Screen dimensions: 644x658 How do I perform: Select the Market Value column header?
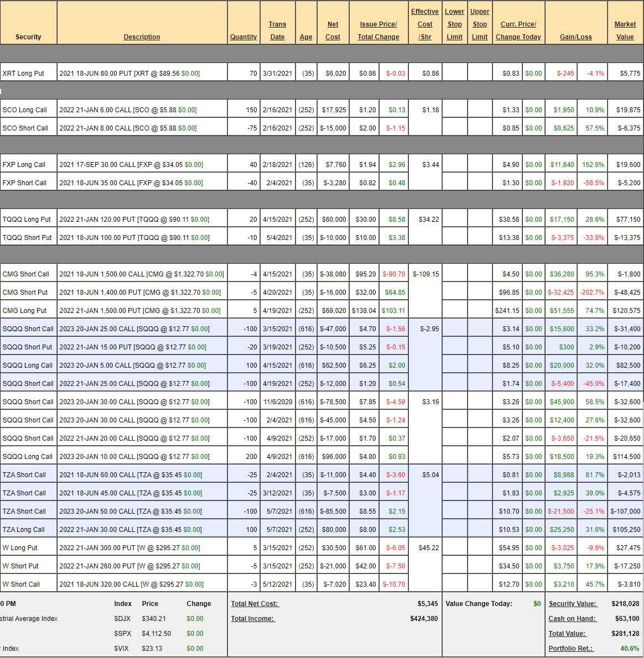[x=625, y=31]
